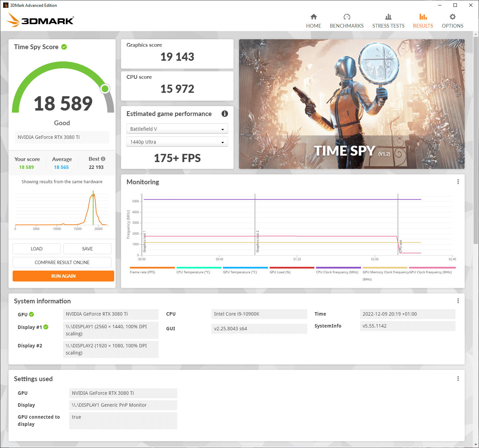The height and width of the screenshot is (448, 479).
Task: Click the score distribution histogram chart
Action: (62, 211)
